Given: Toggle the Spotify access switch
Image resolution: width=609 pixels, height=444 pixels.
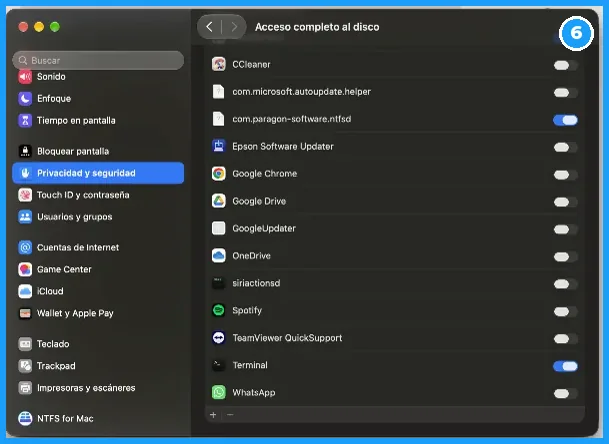Looking at the screenshot, I should tap(565, 312).
